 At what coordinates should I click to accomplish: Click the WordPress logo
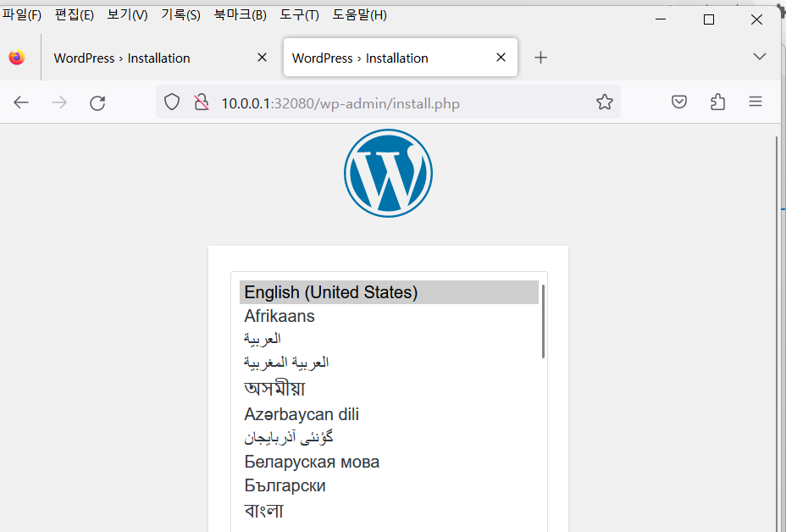click(388, 173)
